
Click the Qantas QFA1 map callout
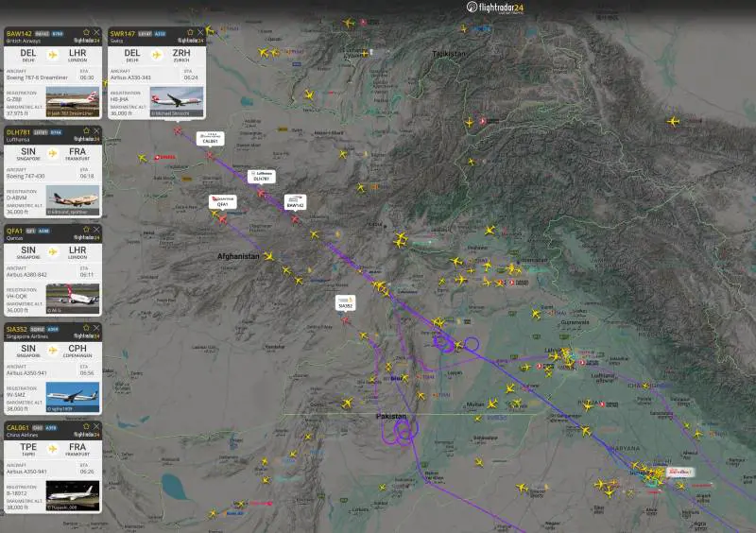click(222, 201)
